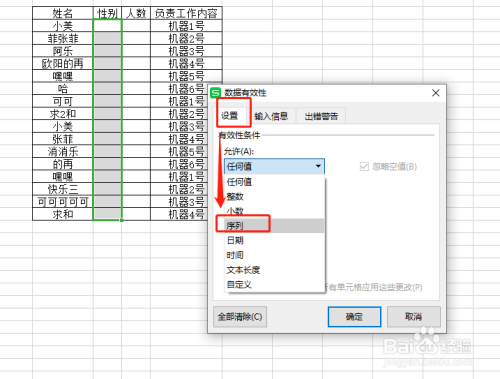
Task: Switch to the 设置 tab
Action: click(230, 116)
